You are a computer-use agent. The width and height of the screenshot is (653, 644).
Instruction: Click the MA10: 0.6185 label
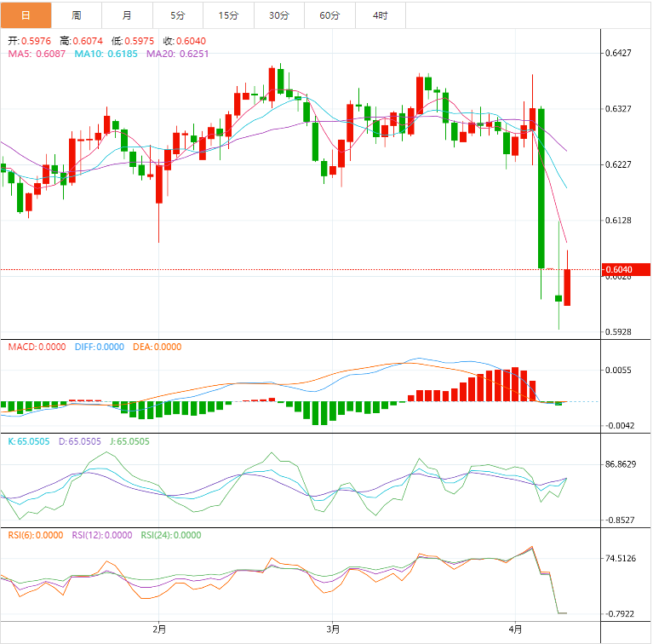click(x=106, y=54)
